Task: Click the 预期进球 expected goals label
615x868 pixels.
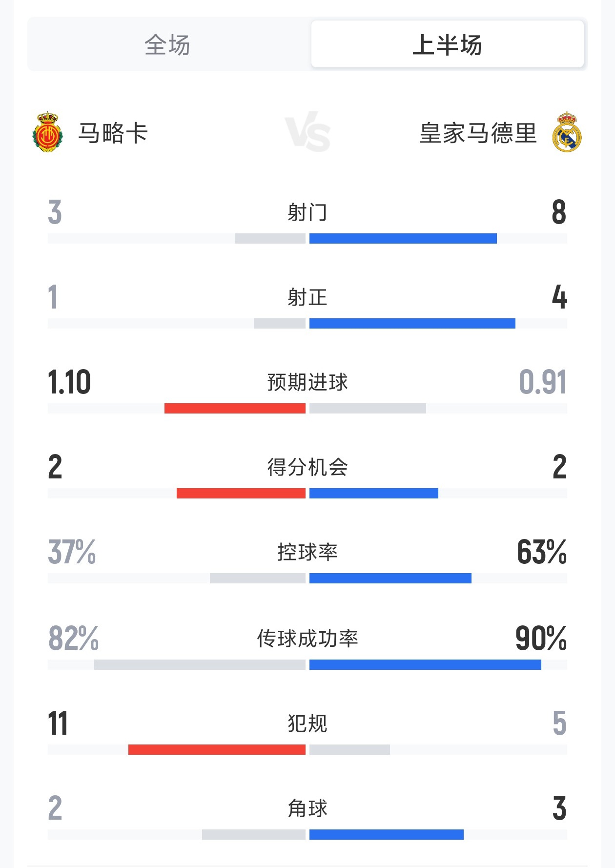Action: [307, 382]
